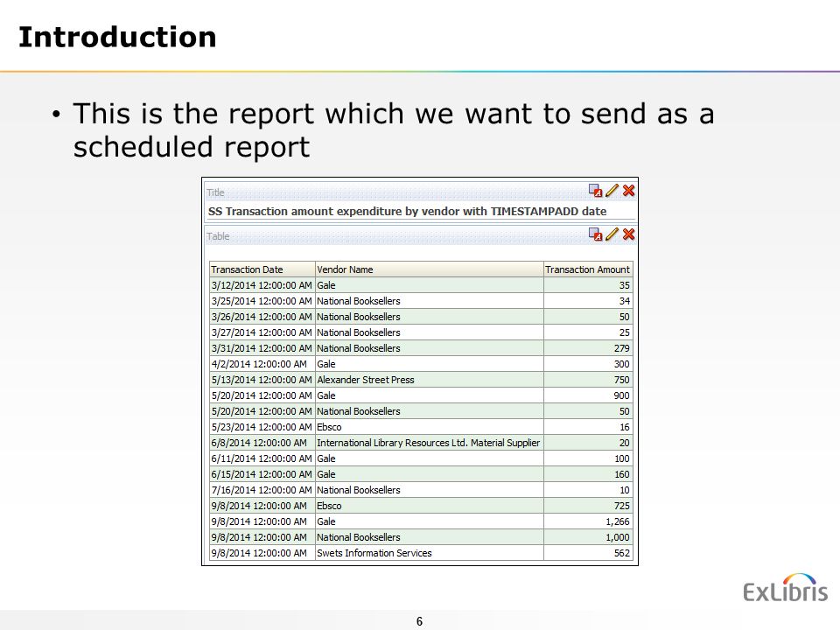Click Gale vendor in the 1,266 amount row
840x630 pixels.
pos(430,521)
